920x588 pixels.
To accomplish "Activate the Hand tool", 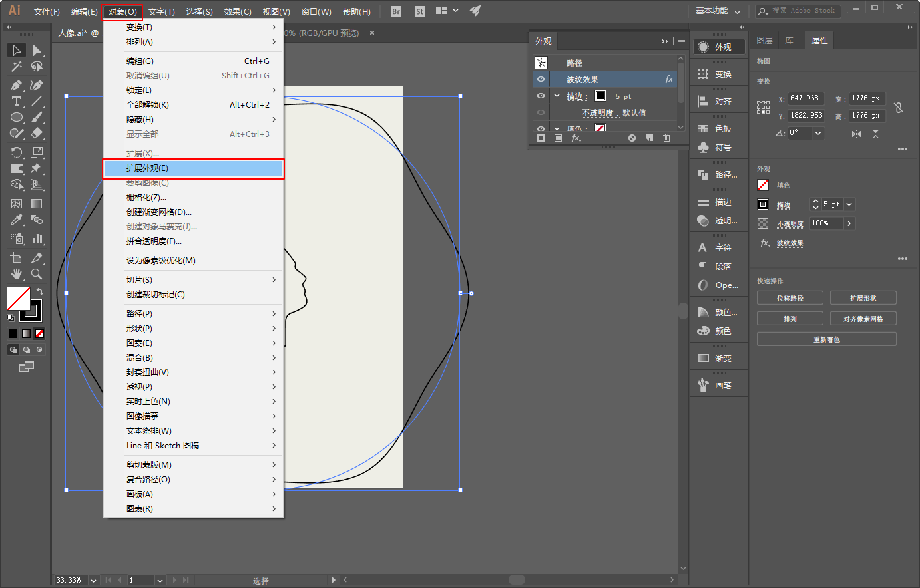I will (x=17, y=273).
